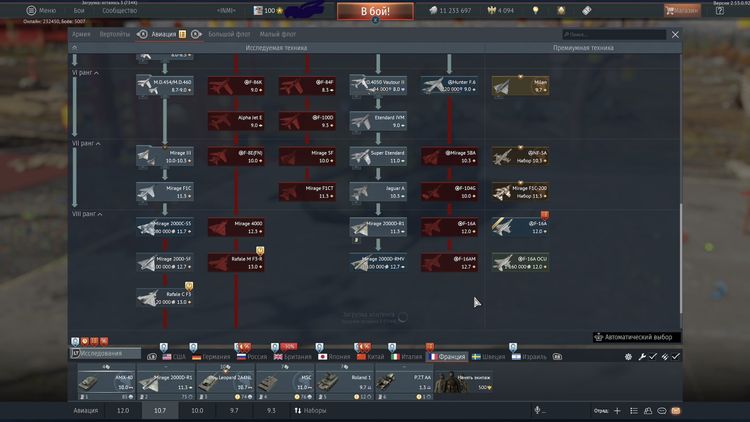Toggle Автоматический выбор option
The width and height of the screenshot is (750, 422).
(640, 337)
